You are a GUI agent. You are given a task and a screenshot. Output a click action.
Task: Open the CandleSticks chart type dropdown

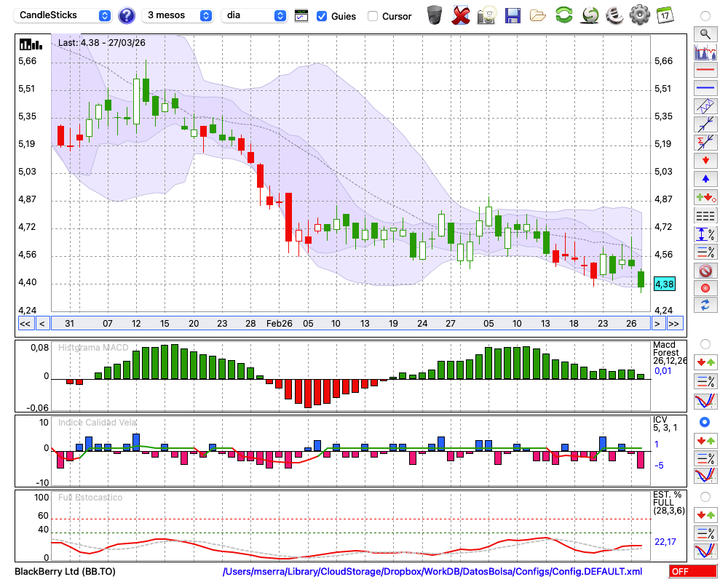coord(62,15)
